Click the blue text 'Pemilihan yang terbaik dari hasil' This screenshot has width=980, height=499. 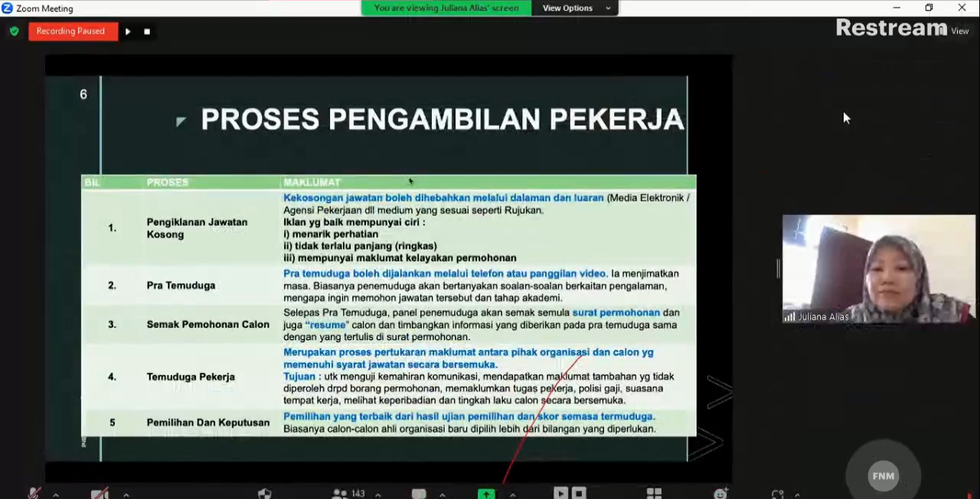pos(469,417)
